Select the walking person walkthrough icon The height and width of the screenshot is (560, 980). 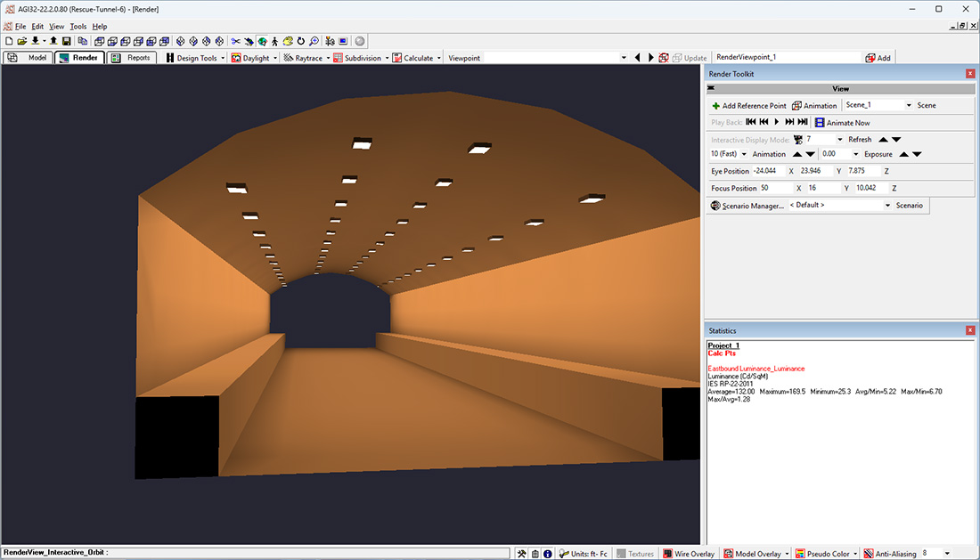[x=274, y=41]
